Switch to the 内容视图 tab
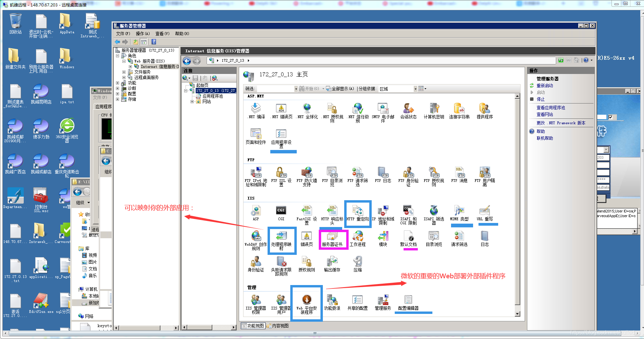Viewport: 644px width, 339px height. (277, 326)
